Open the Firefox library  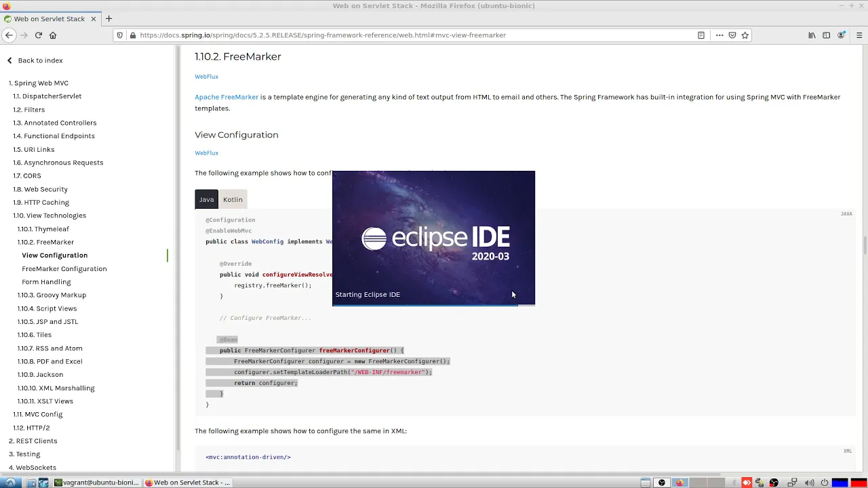point(812,35)
